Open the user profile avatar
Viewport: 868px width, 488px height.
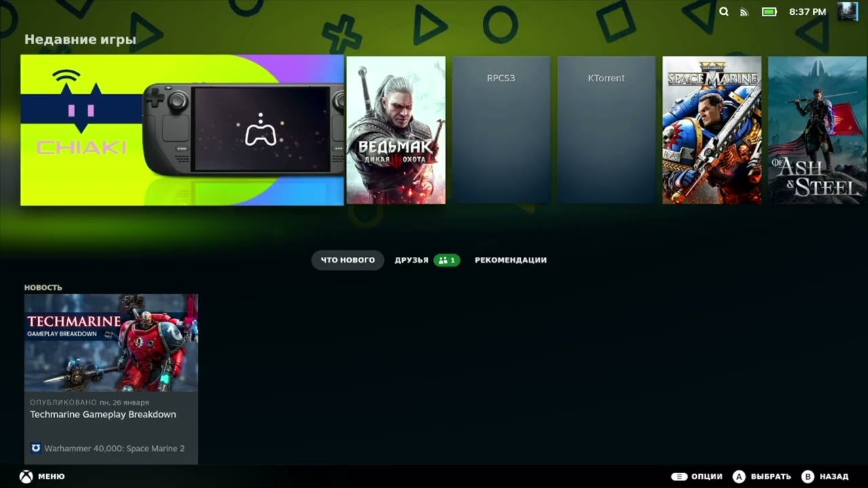[848, 11]
